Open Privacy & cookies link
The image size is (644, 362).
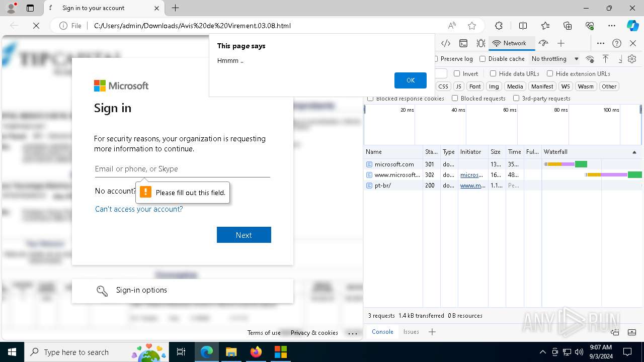(x=314, y=333)
